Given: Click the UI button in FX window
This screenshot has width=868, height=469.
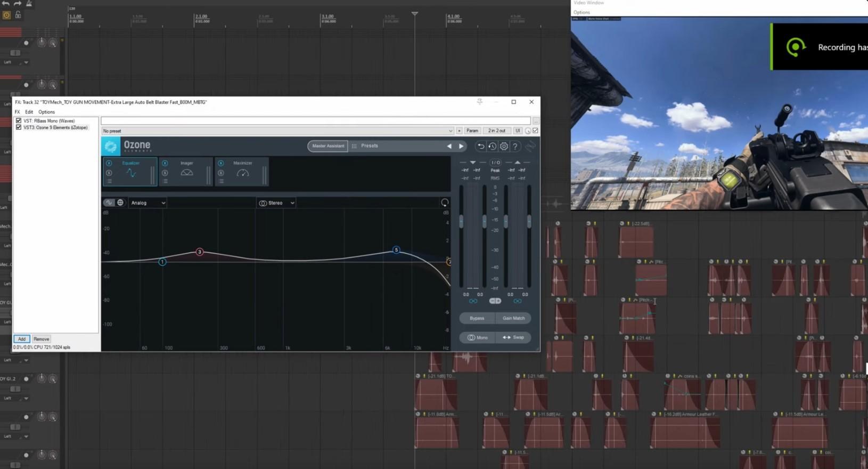Looking at the screenshot, I should (x=518, y=131).
